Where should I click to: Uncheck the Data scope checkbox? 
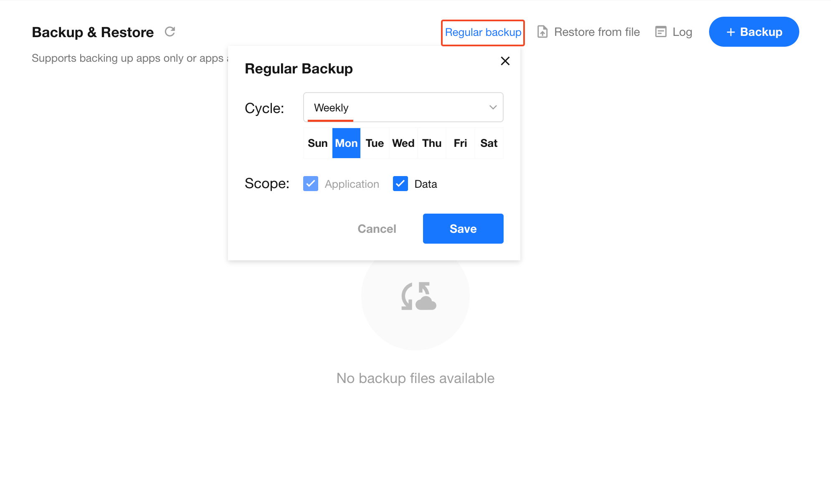click(x=400, y=184)
